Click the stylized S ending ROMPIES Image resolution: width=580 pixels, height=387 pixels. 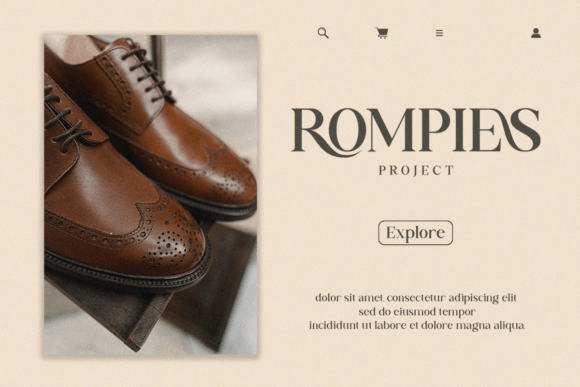pyautogui.click(x=522, y=129)
